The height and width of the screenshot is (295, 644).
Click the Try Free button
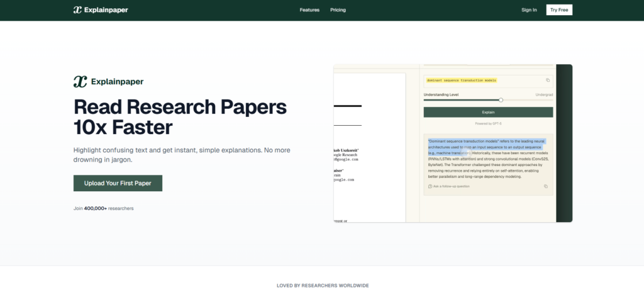[x=559, y=10]
